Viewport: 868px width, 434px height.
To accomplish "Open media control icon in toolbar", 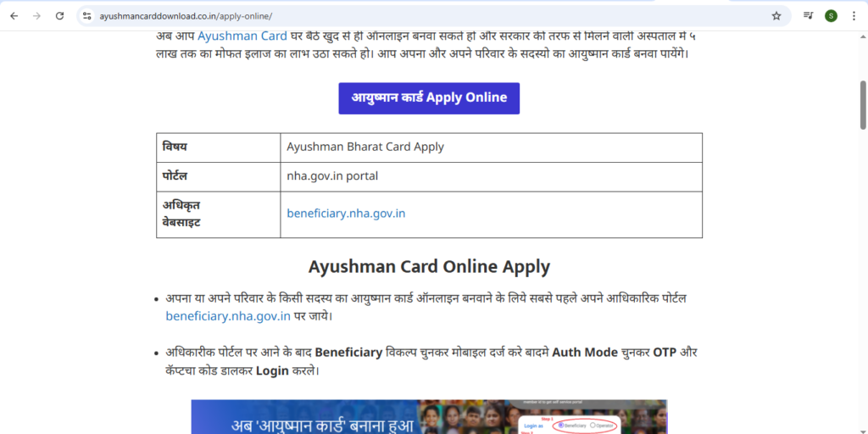I will tap(808, 16).
